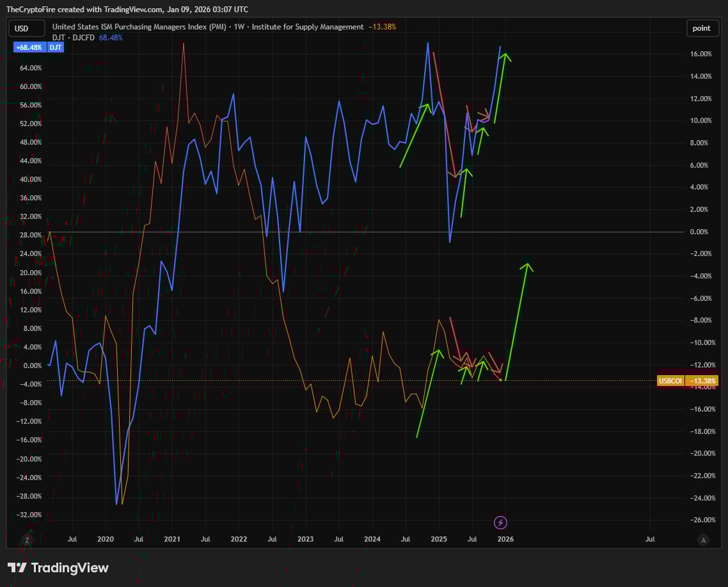
Task: Click the 2026 label on the time axis
Action: pos(505,539)
